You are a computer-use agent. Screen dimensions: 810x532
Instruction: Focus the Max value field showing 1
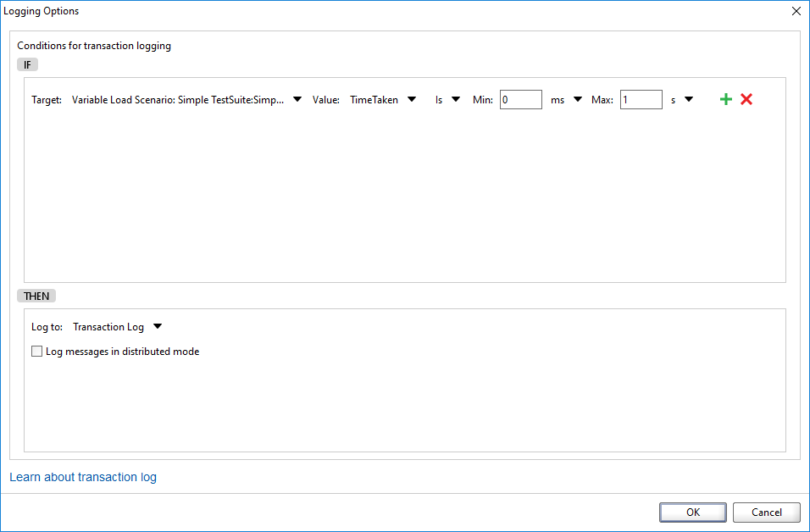point(641,99)
